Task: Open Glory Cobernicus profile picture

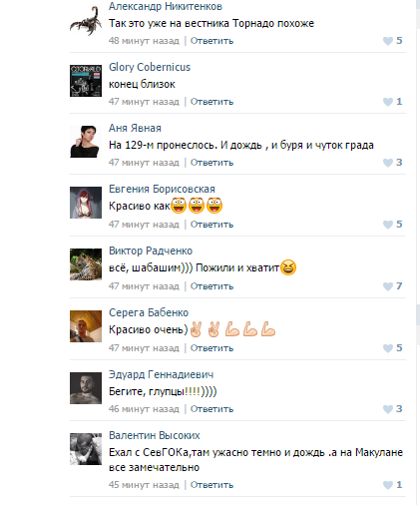Action: pos(86,81)
